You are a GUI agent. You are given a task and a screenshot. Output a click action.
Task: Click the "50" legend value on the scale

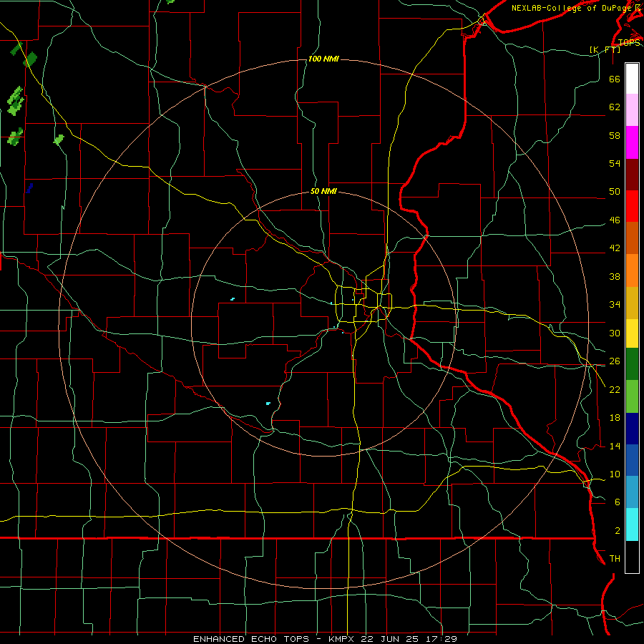(615, 192)
